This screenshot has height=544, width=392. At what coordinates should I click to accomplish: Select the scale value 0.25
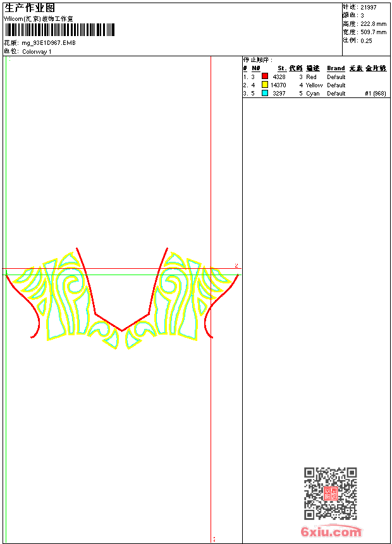pos(366,41)
